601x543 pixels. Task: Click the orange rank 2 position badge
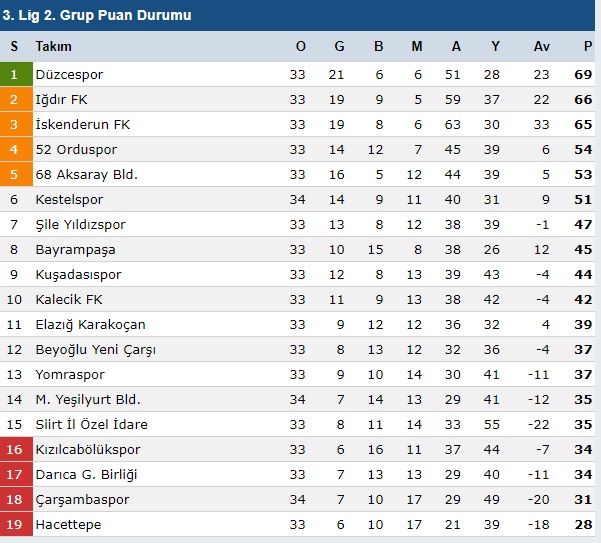[x=14, y=100]
